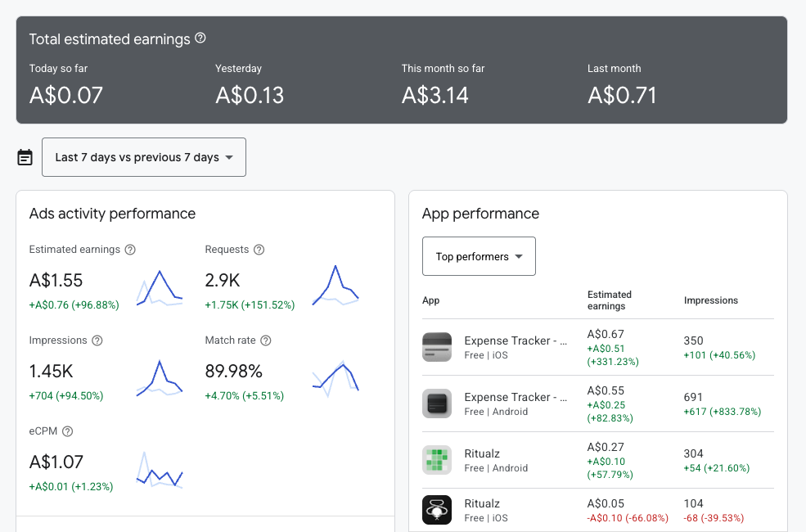
Task: Click the Impressions help icon
Action: (97, 340)
